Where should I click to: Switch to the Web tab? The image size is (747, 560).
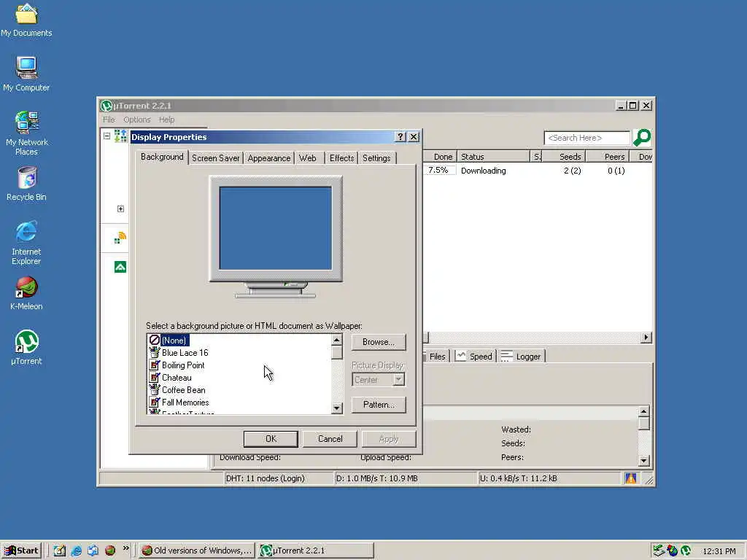pyautogui.click(x=308, y=158)
